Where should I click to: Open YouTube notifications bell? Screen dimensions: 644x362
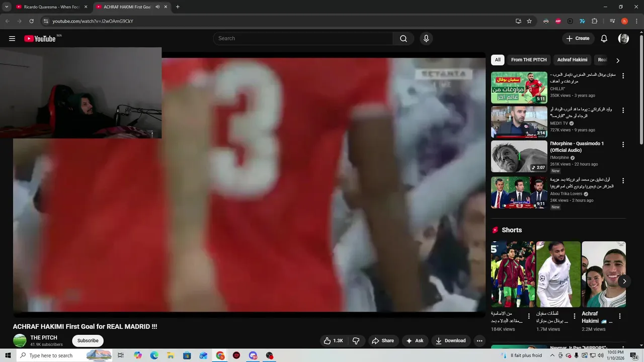604,39
